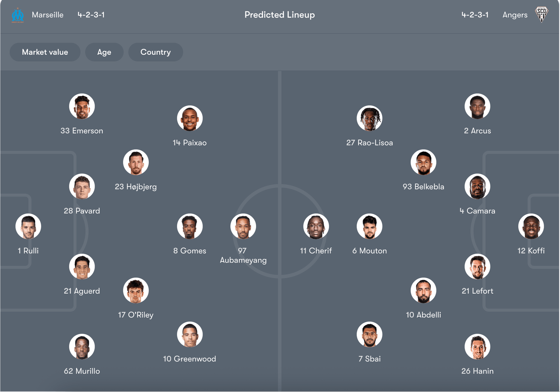The image size is (560, 392).
Task: Open the Marseille team name link
Action: [x=48, y=15]
